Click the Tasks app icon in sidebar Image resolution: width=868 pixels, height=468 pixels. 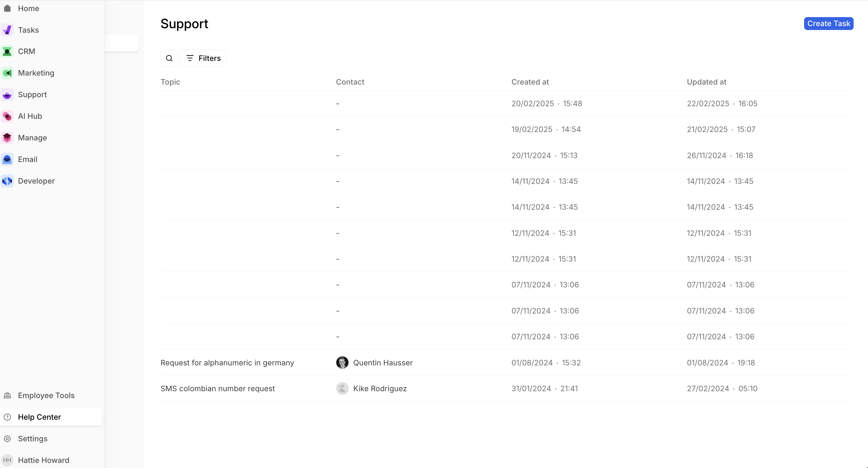point(7,30)
